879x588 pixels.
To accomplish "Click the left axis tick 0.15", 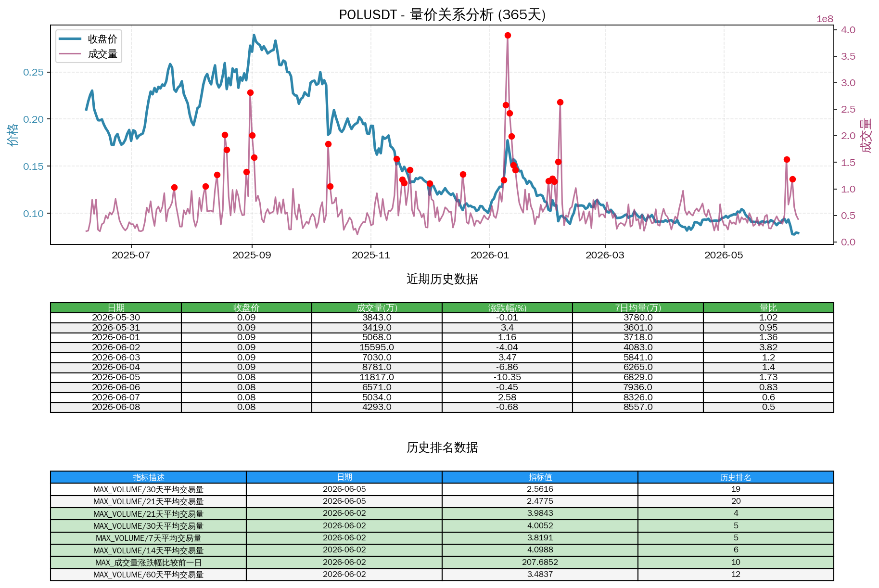I will [x=33, y=166].
